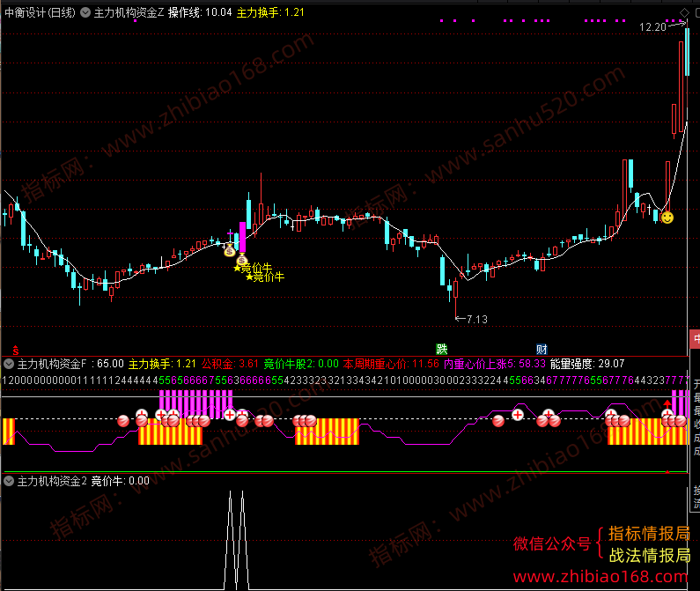Click the 内重心价上涨5: 58.33 value
The image size is (700, 591).
pos(495,364)
